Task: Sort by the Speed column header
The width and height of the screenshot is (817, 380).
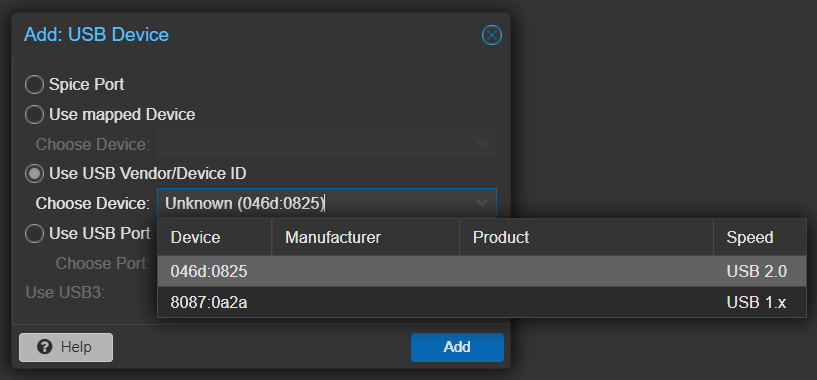Action: [x=760, y=237]
